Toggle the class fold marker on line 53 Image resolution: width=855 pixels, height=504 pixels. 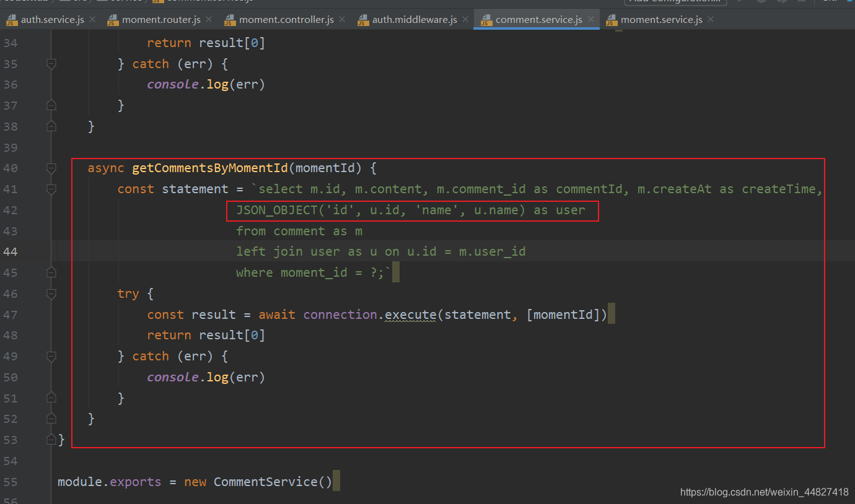click(51, 440)
